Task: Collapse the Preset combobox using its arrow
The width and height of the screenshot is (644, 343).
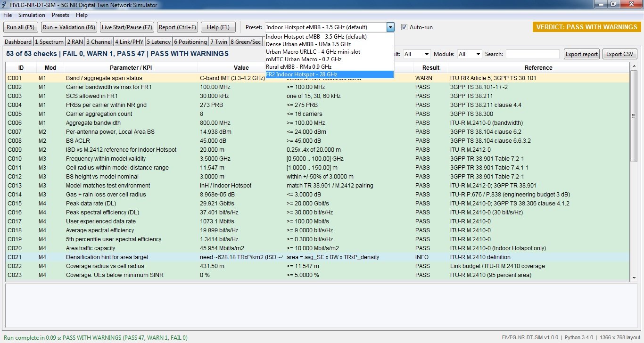Action: [390, 27]
